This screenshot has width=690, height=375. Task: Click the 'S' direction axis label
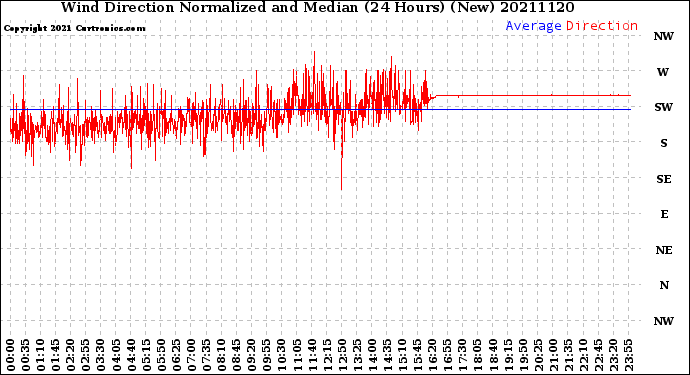pyautogui.click(x=664, y=143)
